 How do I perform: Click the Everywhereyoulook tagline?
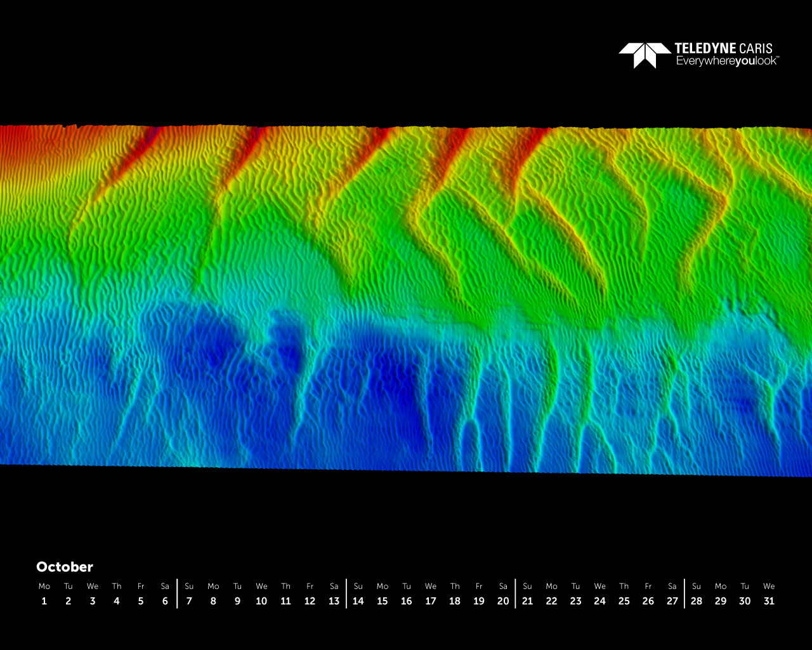pyautogui.click(x=726, y=61)
